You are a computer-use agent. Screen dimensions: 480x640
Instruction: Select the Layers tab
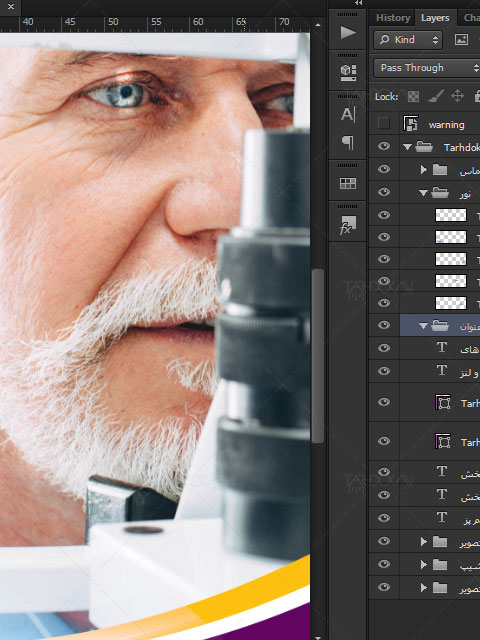[435, 18]
